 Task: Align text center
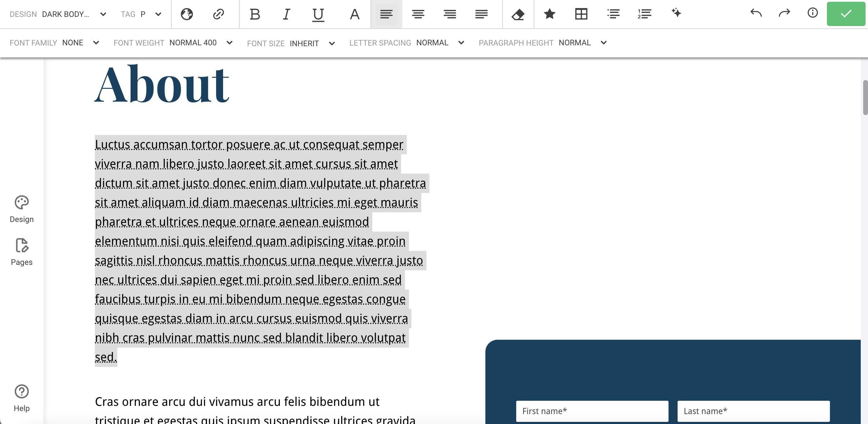(x=418, y=14)
